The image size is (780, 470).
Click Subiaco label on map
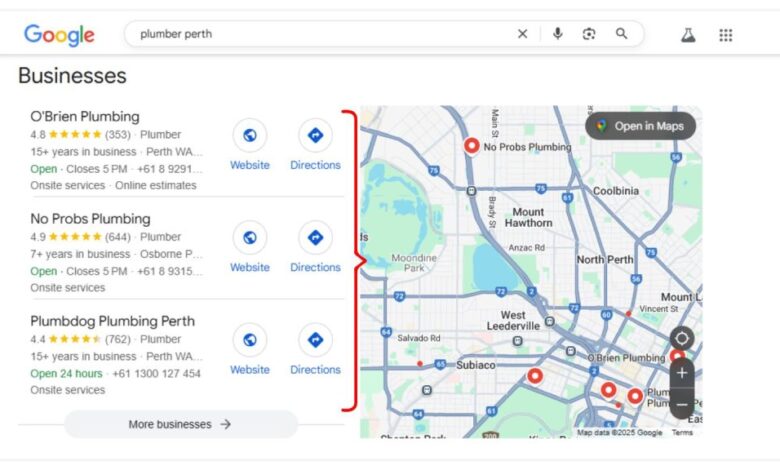pyautogui.click(x=476, y=365)
